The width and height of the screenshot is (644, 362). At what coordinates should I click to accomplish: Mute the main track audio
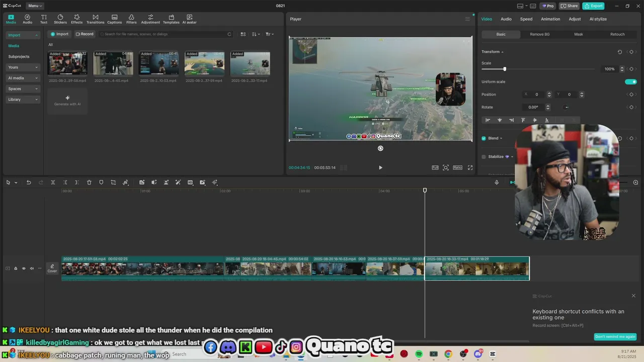point(32,268)
